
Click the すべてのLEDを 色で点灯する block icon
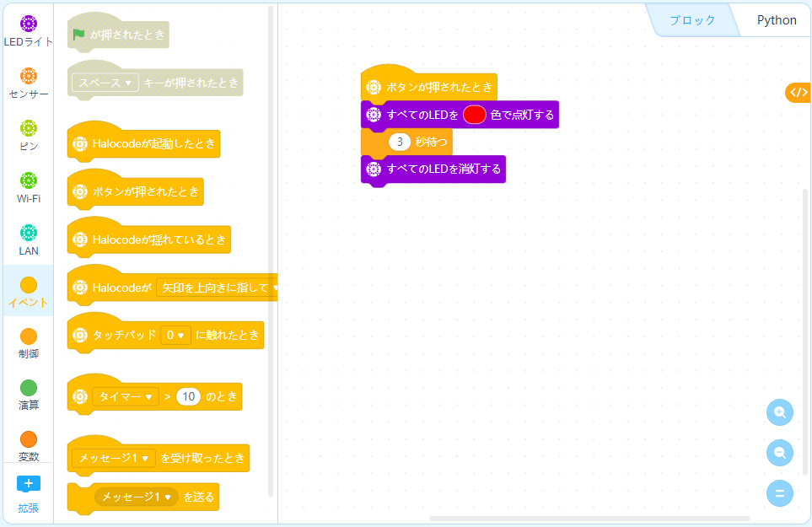point(374,115)
